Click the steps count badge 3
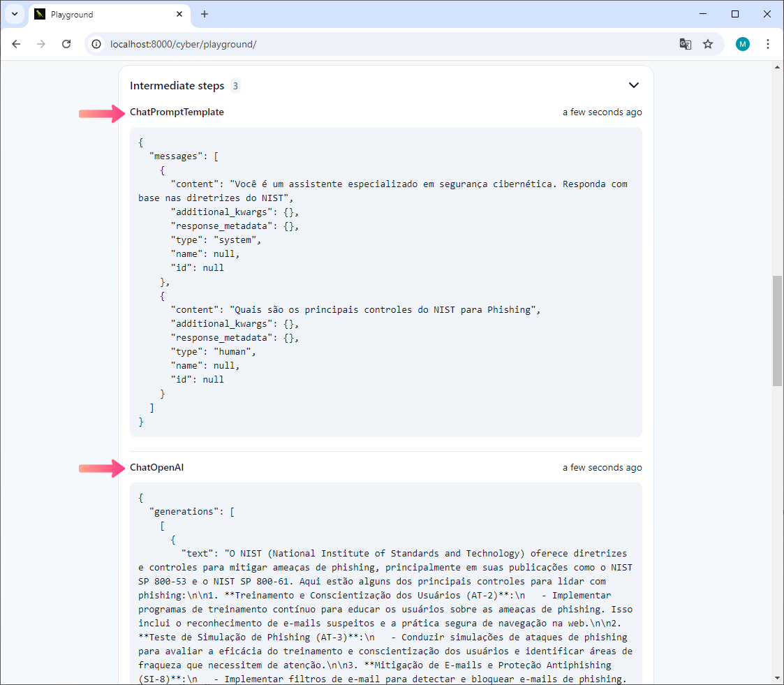This screenshot has height=685, width=784. (x=235, y=85)
